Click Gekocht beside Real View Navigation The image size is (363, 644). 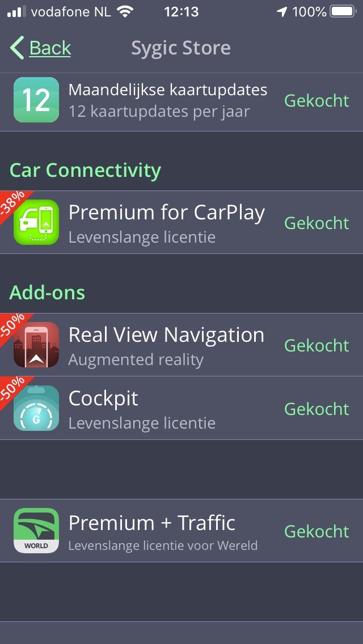pos(316,345)
